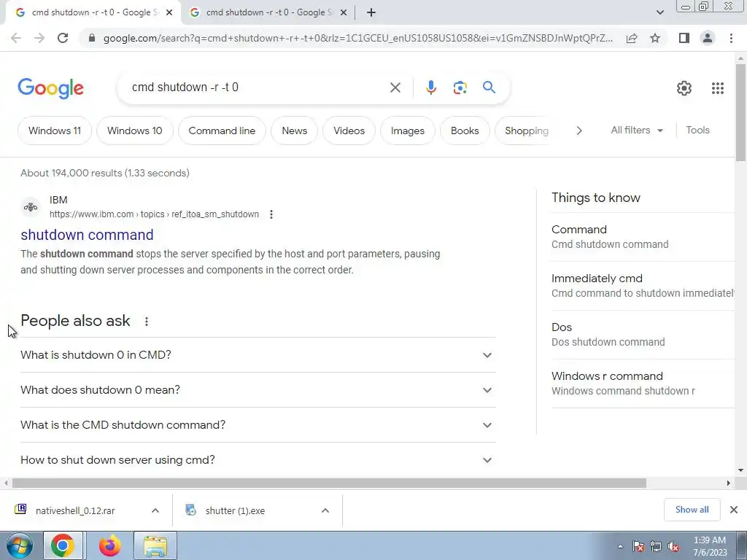Launch Firefox from the taskbar
This screenshot has width=747, height=560.
tap(110, 545)
